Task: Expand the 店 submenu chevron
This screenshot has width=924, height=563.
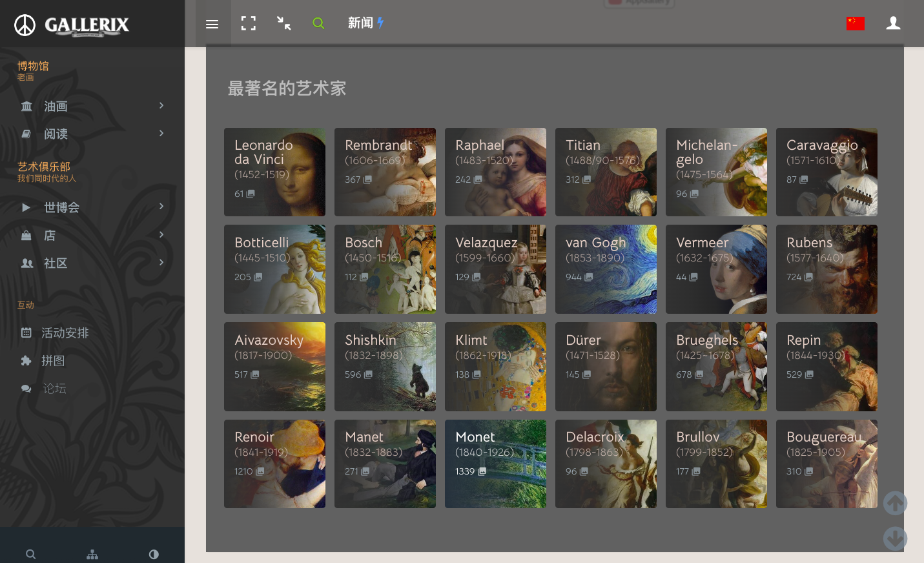Action: click(161, 234)
